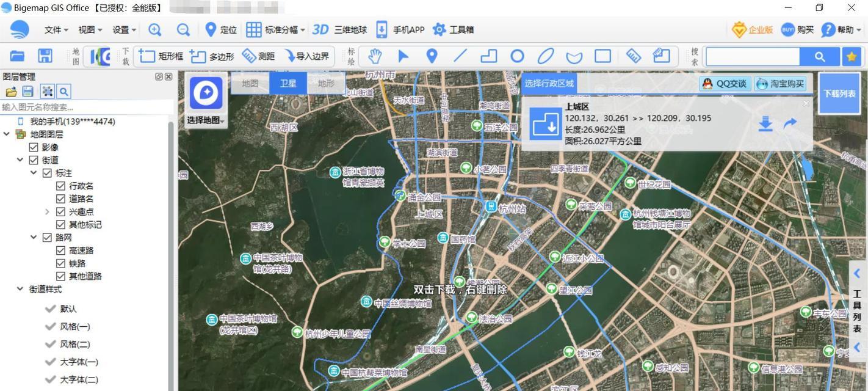868x391 pixels.
Task: Toggle the 影像 layer checkbox
Action: pos(34,147)
